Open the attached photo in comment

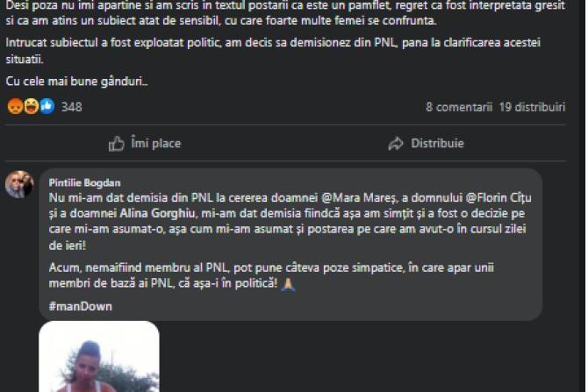99,356
